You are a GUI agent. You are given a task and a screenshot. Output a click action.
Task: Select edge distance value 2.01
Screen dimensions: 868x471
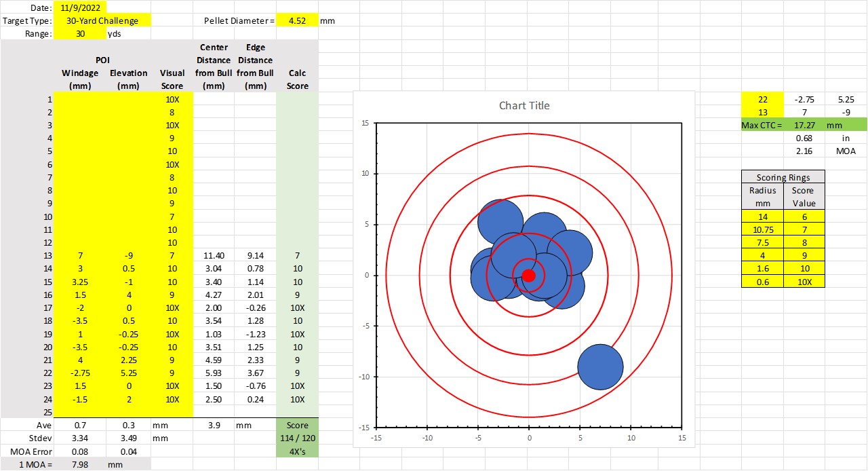[256, 295]
